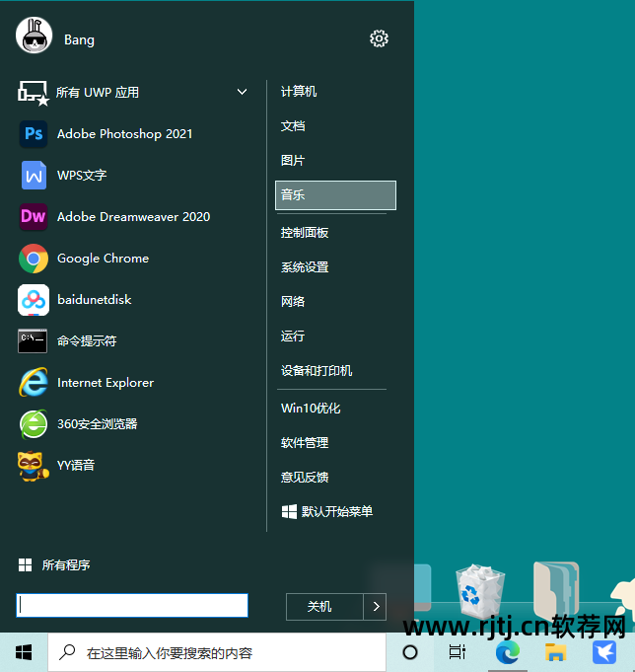Screen dimensions: 635x672
Task: Click taskbar search field 在这里输入你要搜索的内容
Action: click(x=217, y=652)
